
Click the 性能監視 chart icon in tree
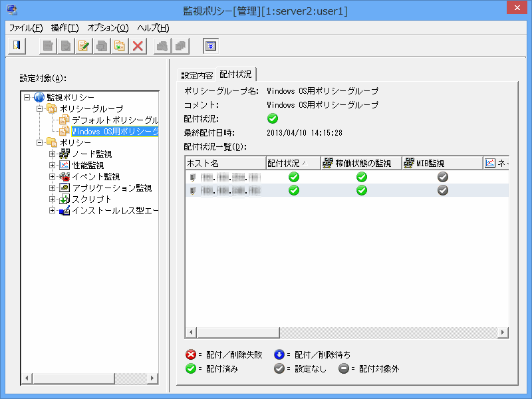pos(65,165)
